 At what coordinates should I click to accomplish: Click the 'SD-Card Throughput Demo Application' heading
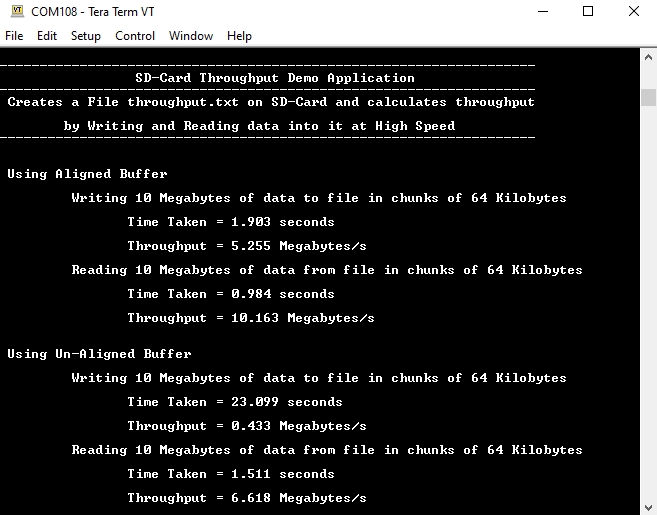[x=275, y=78]
